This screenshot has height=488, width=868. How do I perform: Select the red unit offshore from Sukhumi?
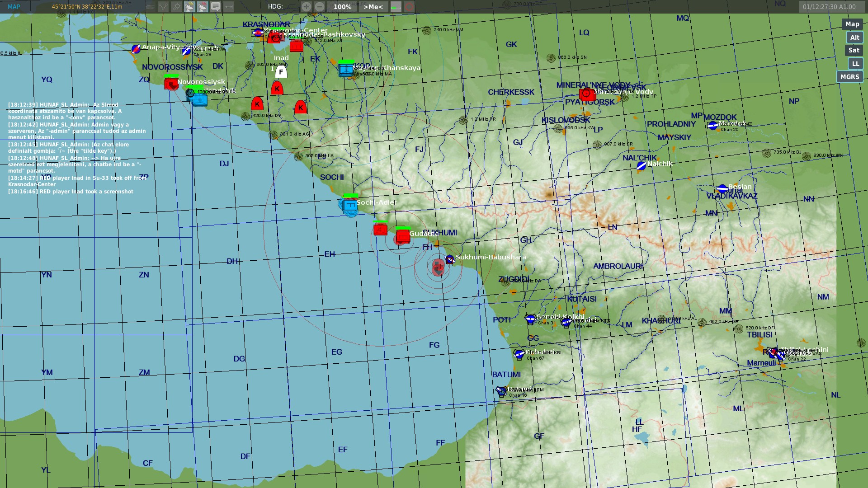[x=438, y=267]
